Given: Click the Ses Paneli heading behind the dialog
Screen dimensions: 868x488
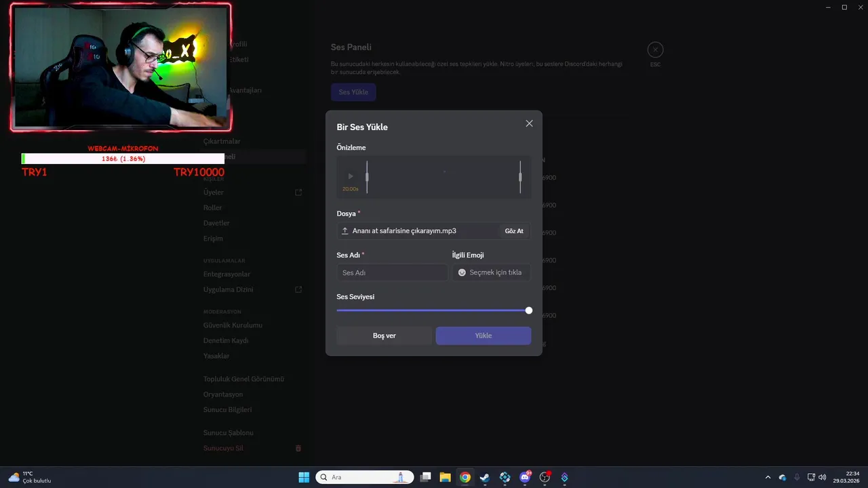Looking at the screenshot, I should (351, 47).
